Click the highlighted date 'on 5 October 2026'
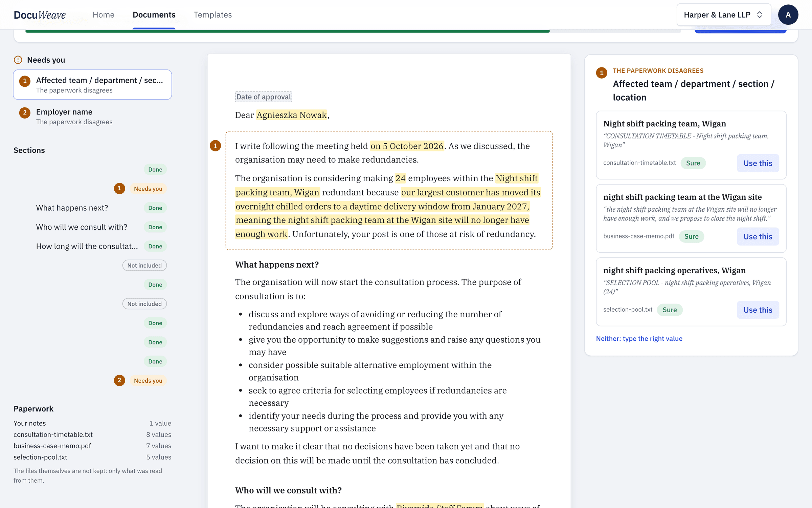This screenshot has height=508, width=812. point(407,146)
